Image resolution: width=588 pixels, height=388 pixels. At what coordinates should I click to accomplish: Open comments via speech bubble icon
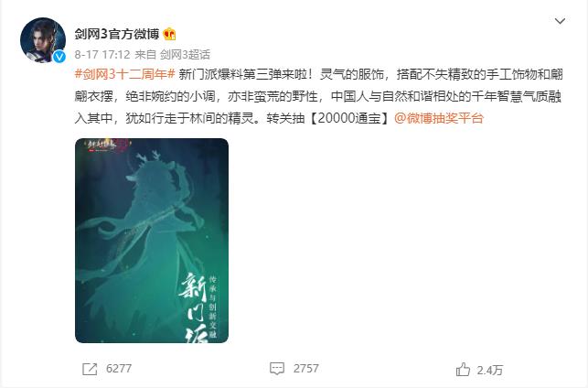coord(277,369)
